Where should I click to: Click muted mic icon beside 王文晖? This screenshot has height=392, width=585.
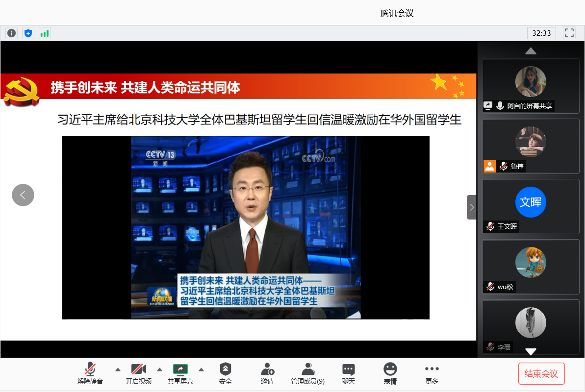(x=490, y=226)
